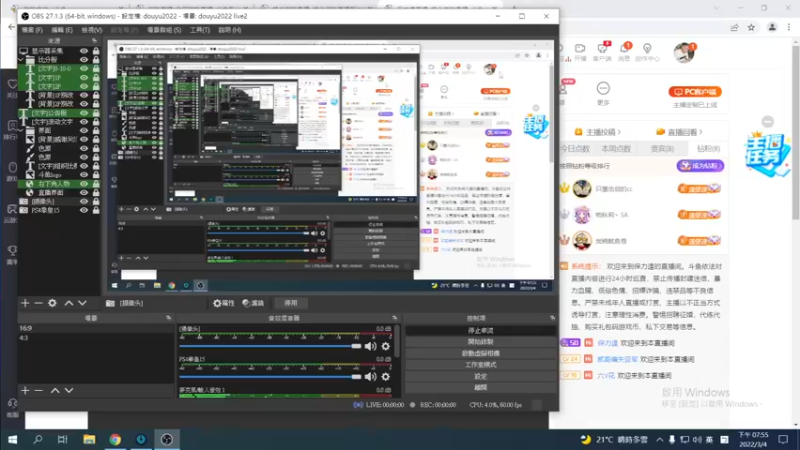Collapse the 比分板 group
Viewport: 800px width, 450px height.
click(21, 60)
